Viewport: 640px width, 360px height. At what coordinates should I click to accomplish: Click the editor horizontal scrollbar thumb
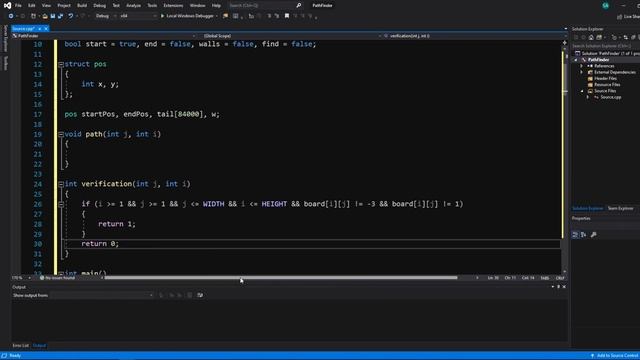click(281, 278)
